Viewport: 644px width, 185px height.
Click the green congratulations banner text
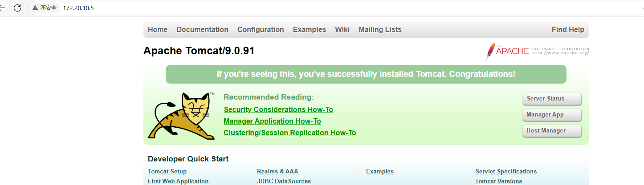(x=366, y=74)
